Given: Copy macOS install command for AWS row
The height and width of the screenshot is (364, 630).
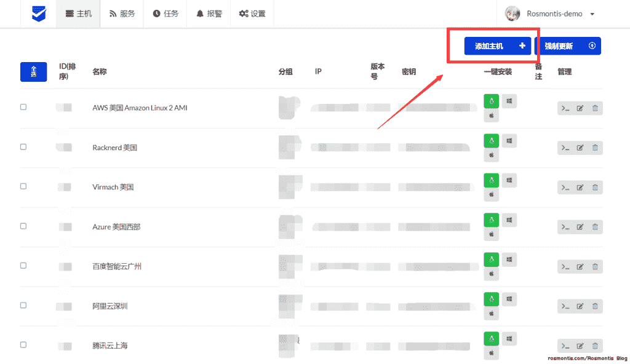Looking at the screenshot, I should 491,116.
